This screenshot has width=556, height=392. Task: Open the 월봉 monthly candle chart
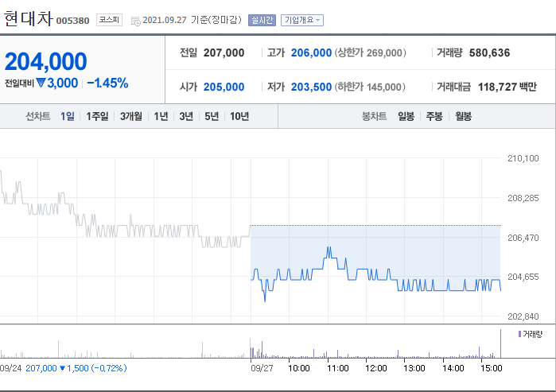point(463,116)
